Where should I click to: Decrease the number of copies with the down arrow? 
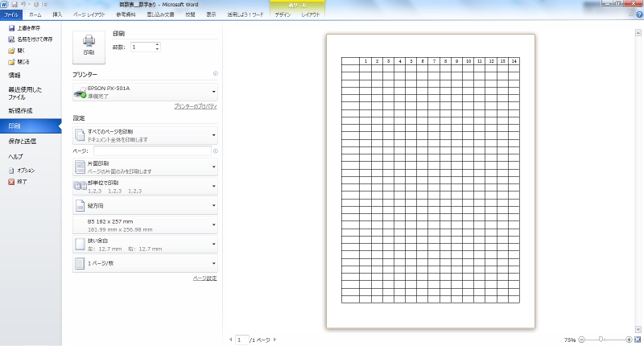157,49
